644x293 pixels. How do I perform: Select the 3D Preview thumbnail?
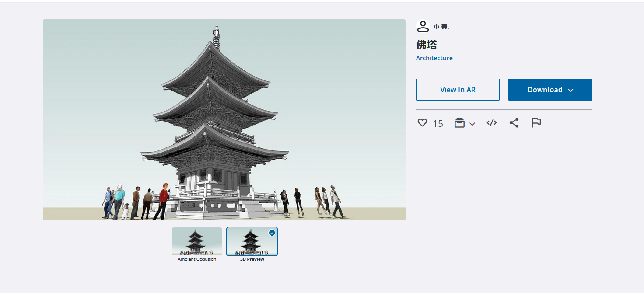pos(252,241)
